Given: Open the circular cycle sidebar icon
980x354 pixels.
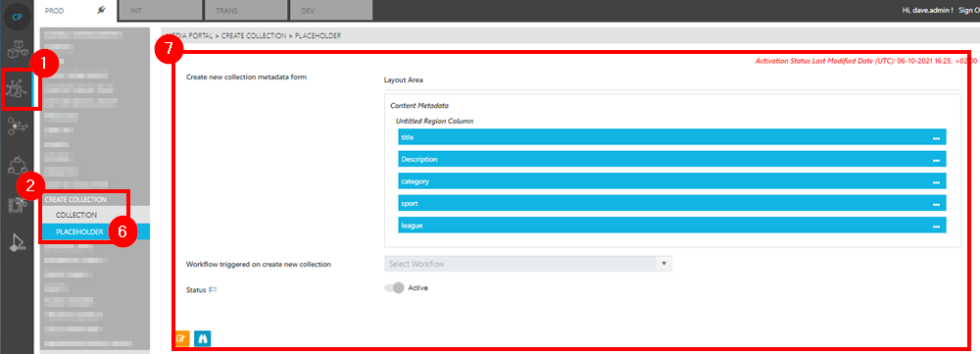Looking at the screenshot, I should pos(18,165).
